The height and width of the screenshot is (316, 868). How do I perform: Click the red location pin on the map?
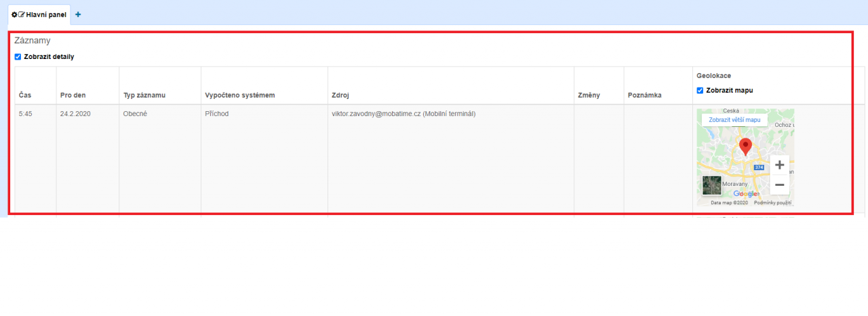pos(745,146)
